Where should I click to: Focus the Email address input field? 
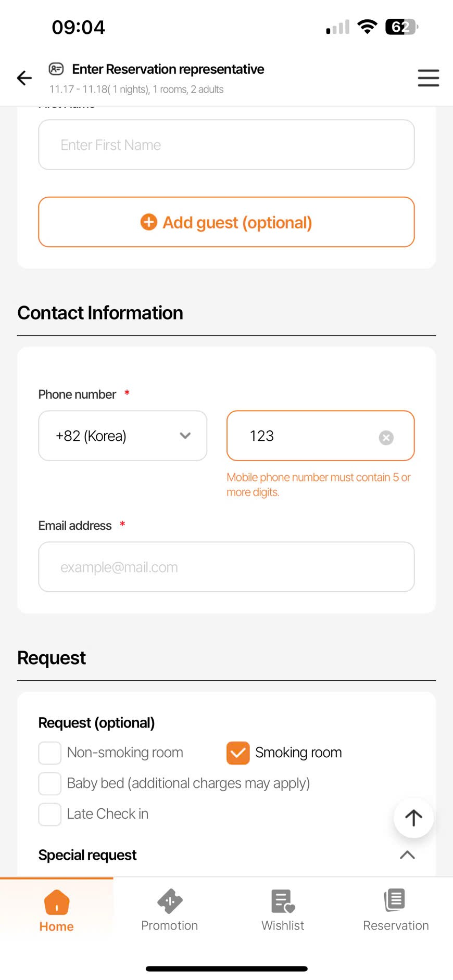227,567
